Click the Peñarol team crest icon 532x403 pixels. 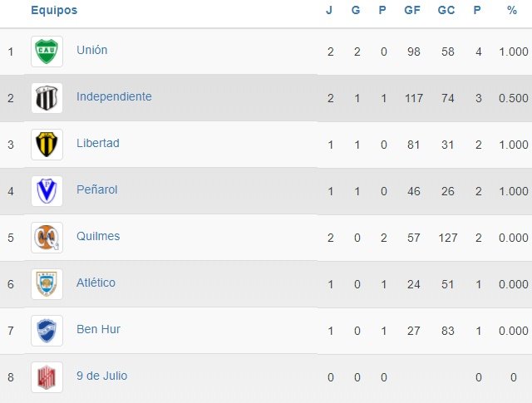pos(47,191)
